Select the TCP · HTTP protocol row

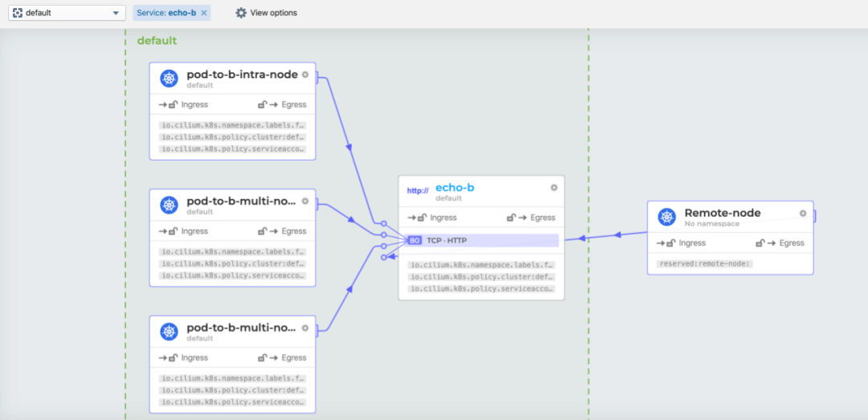pos(483,241)
